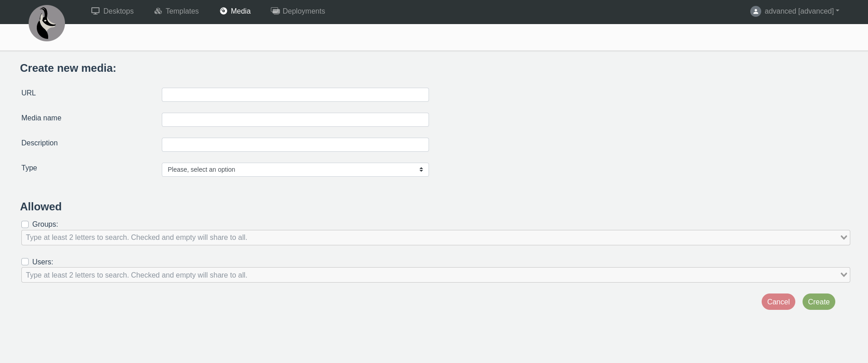Enable the Groups checkbox
The image size is (868, 363).
[x=25, y=224]
